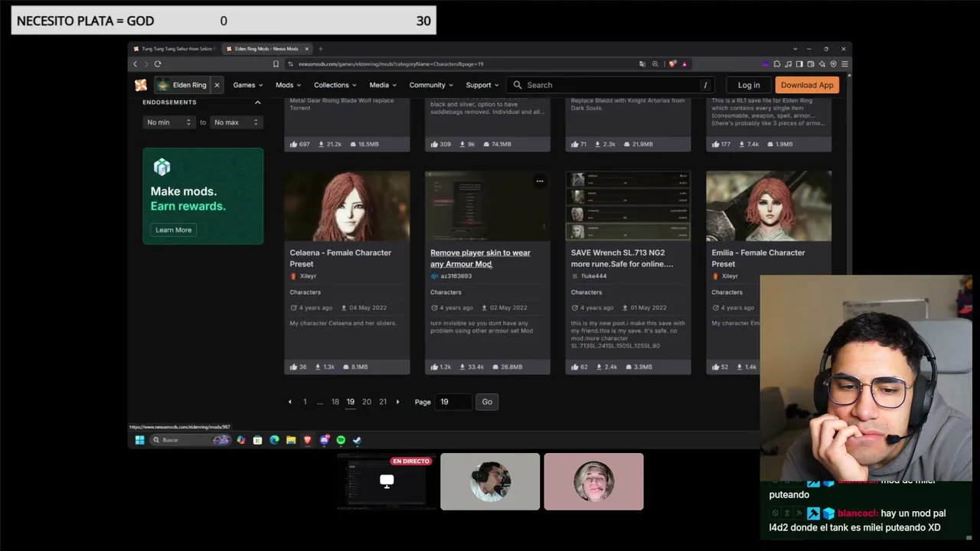Click the Page number input field
The image size is (980, 551).
click(x=452, y=402)
